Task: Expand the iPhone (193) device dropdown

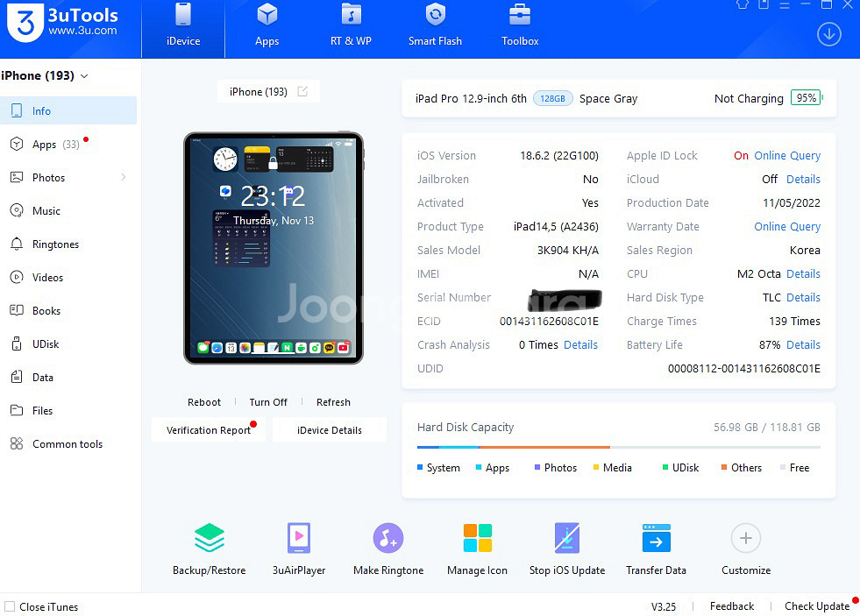Action: pos(84,76)
